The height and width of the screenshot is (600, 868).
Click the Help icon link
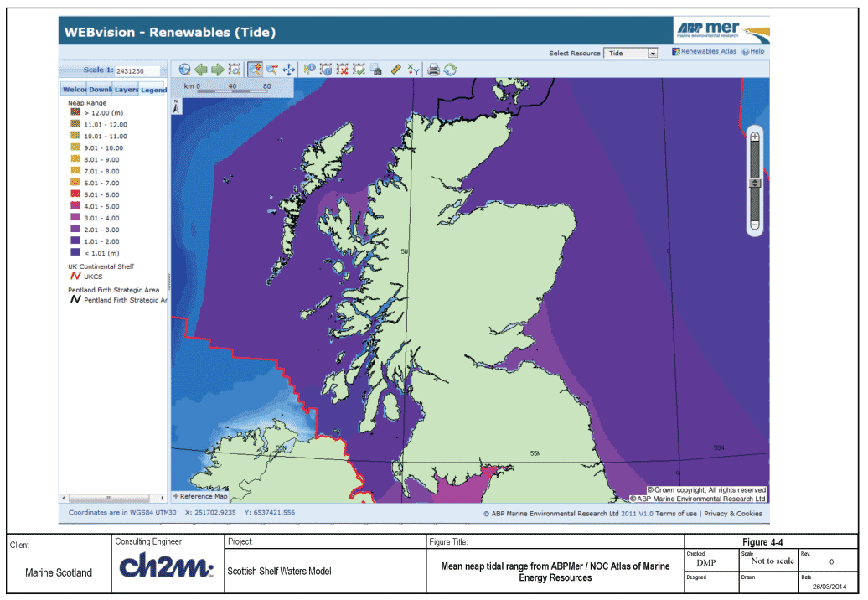(753, 51)
